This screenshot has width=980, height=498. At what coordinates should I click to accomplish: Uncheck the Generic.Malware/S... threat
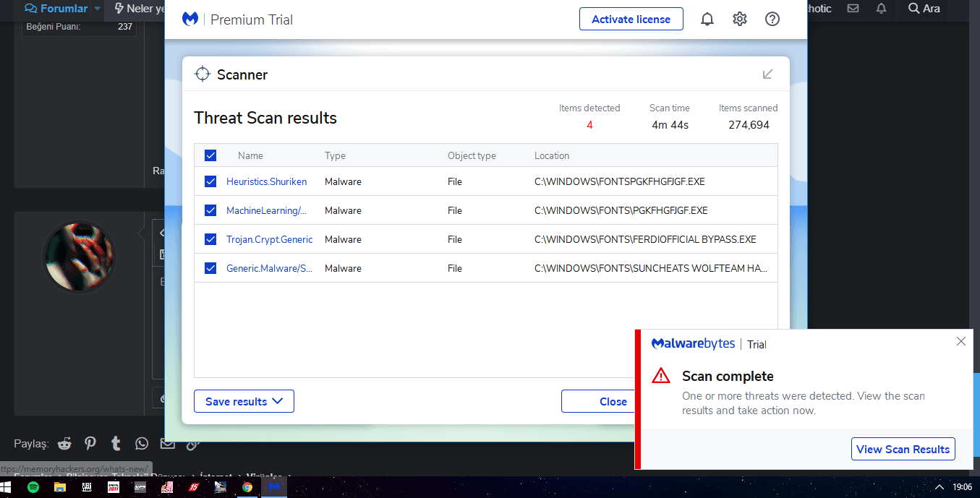[210, 268]
